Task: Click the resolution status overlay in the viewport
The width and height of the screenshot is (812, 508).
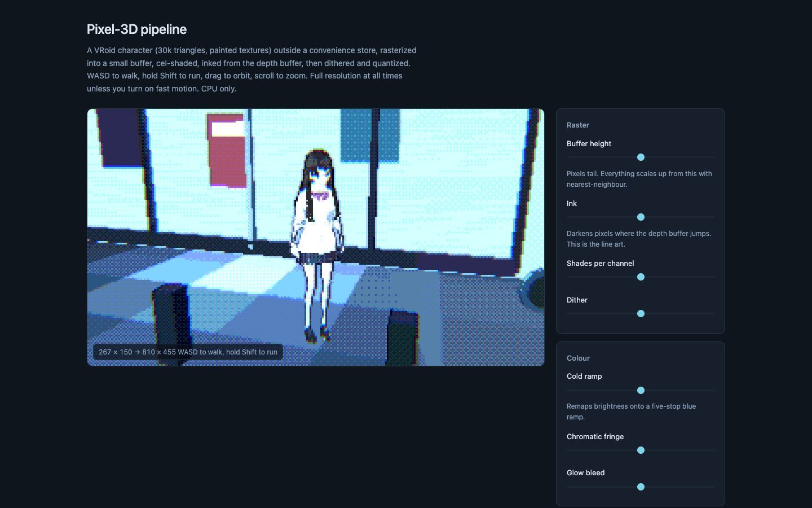Action: coord(188,352)
